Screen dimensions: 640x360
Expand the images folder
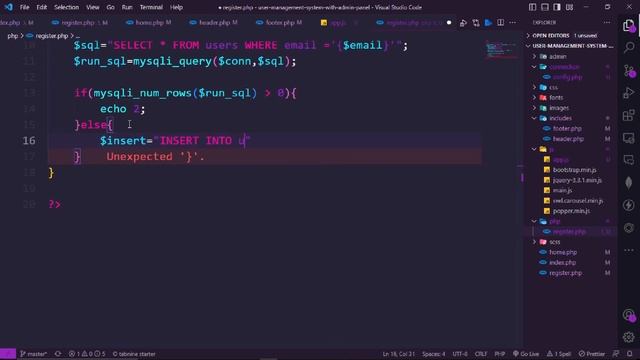click(571, 108)
